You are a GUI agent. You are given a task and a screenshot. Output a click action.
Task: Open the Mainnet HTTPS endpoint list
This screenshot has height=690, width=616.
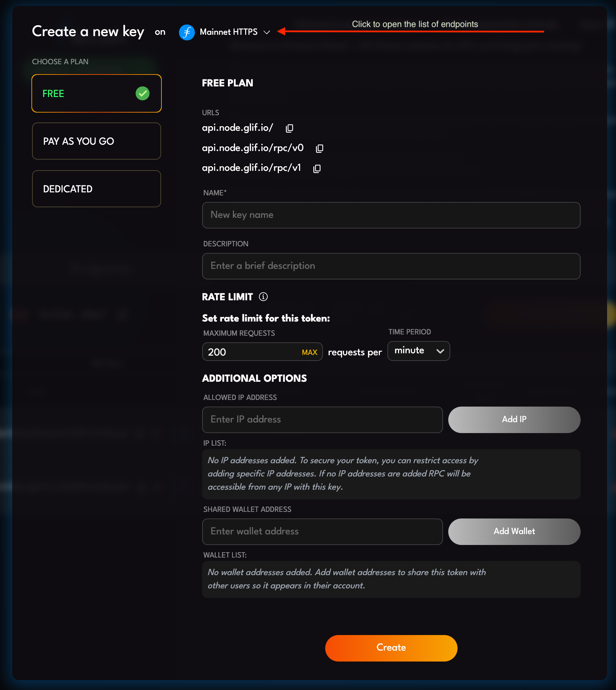[x=229, y=32]
